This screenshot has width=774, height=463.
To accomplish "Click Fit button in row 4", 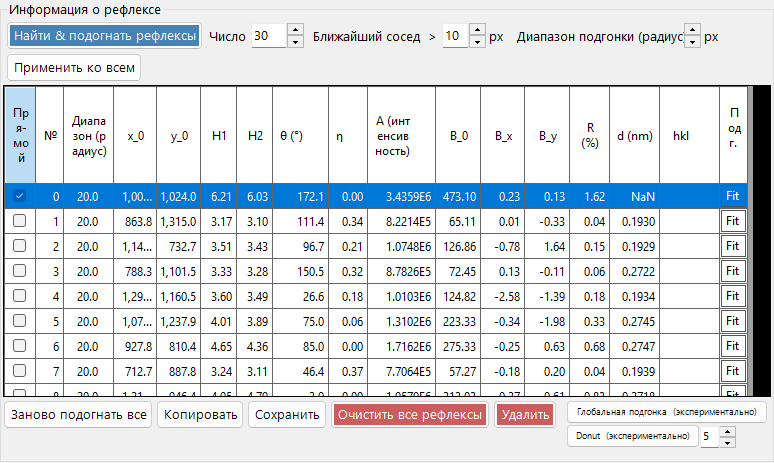I will point(733,296).
